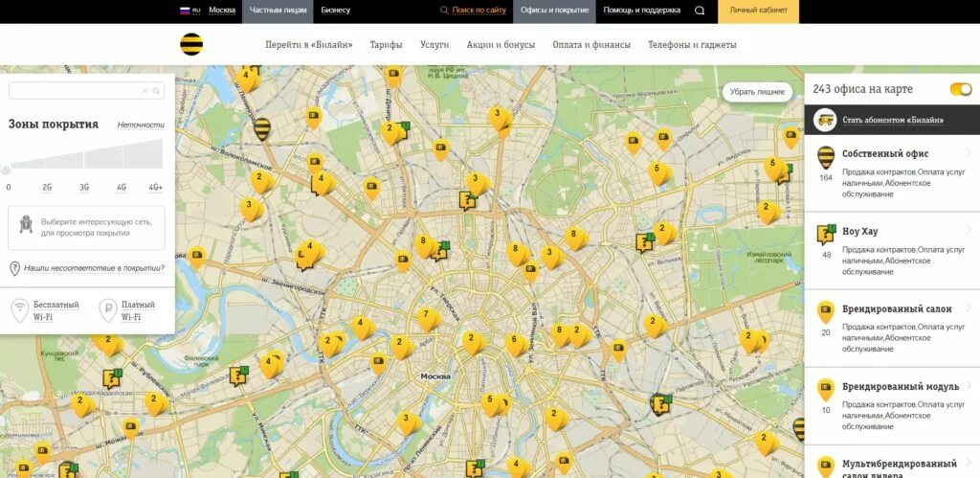
Task: Open Офисы и покрытие tab
Action: coord(554,11)
